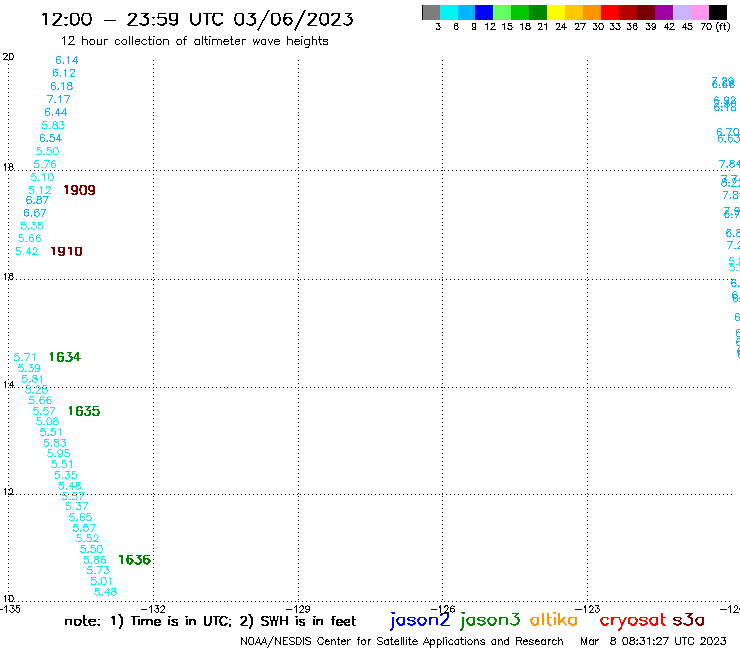The width and height of the screenshot is (740, 650).
Task: Click the value 5.71 beside 1634
Action: tap(25, 357)
